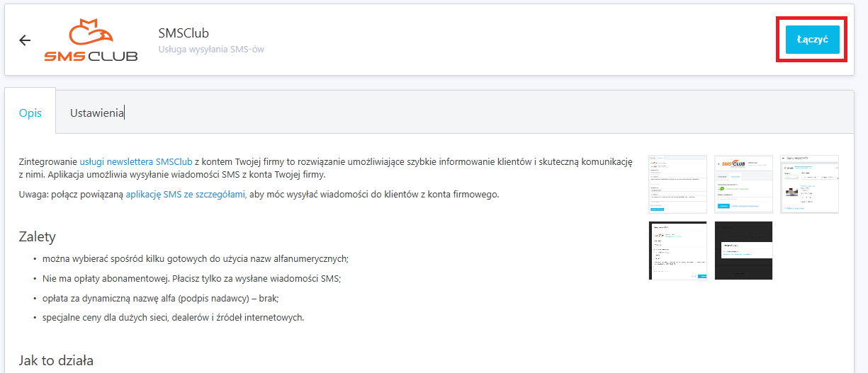
Task: Select bullet about 'dynamiczną nazwę alfa'
Action: tap(160, 298)
